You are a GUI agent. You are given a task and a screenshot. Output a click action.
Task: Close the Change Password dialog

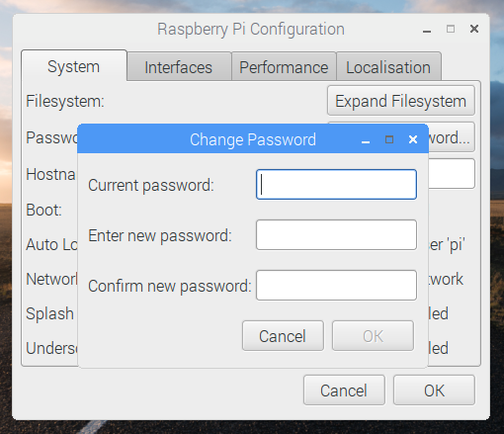click(413, 139)
